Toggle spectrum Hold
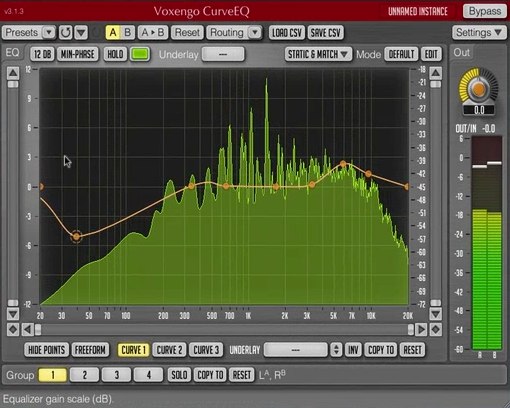Viewport: 510px width, 408px height. pyautogui.click(x=115, y=54)
